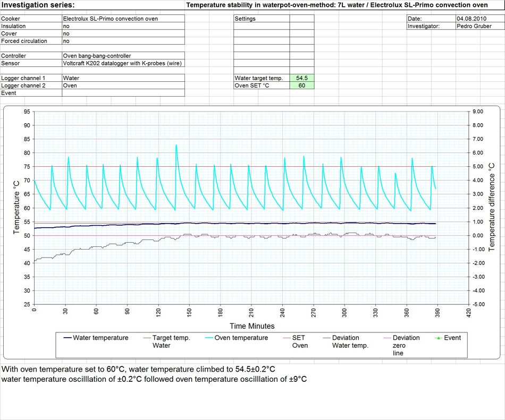Click the 'Forced circulation' label cell
The width and height of the screenshot is (505, 420).
click(31, 41)
